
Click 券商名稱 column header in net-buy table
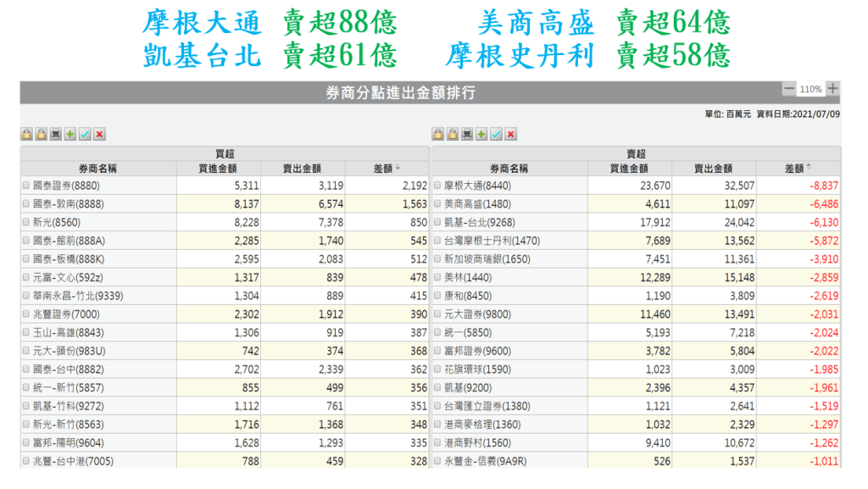pyautogui.click(x=97, y=169)
